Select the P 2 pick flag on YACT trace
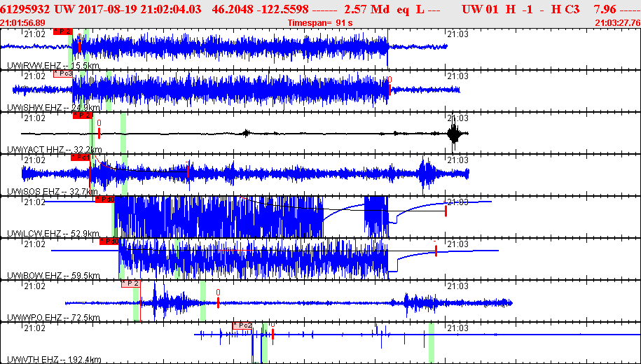The height and width of the screenshot is (364, 641). (x=83, y=115)
